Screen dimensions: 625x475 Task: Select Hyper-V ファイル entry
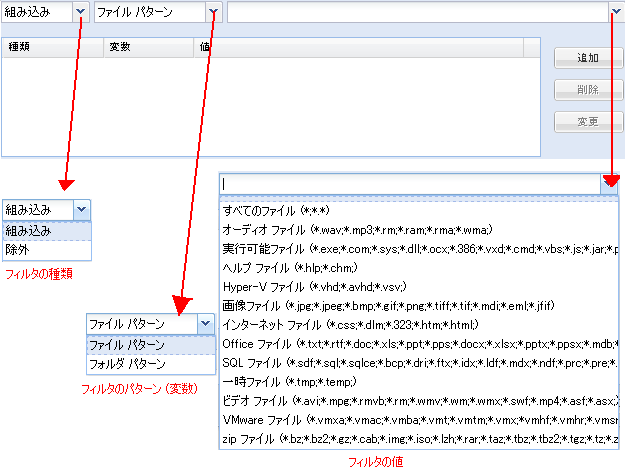(419, 287)
